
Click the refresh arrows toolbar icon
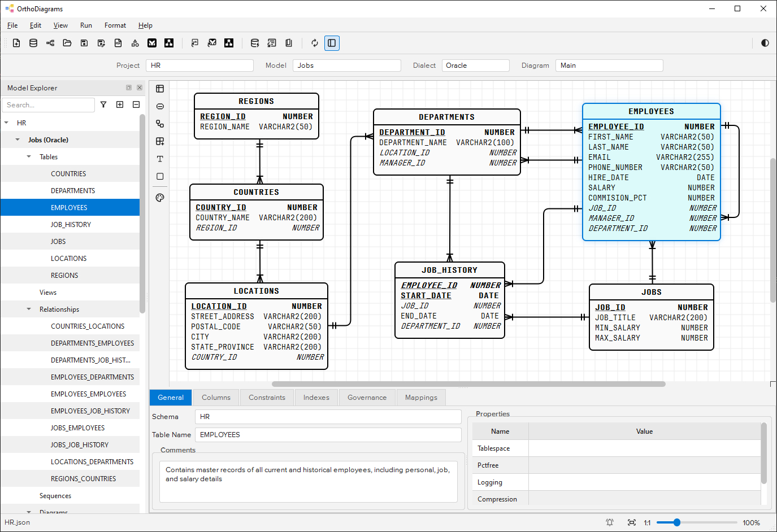coord(315,43)
